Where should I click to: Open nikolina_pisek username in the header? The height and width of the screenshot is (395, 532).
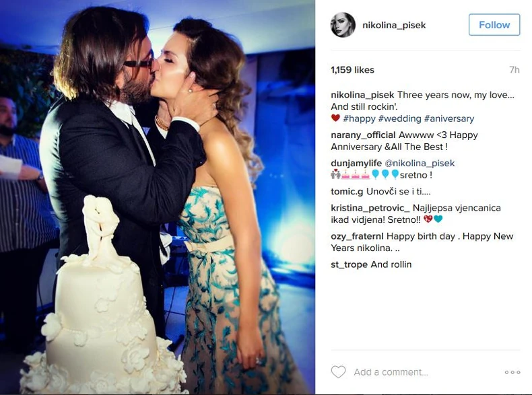(x=394, y=25)
